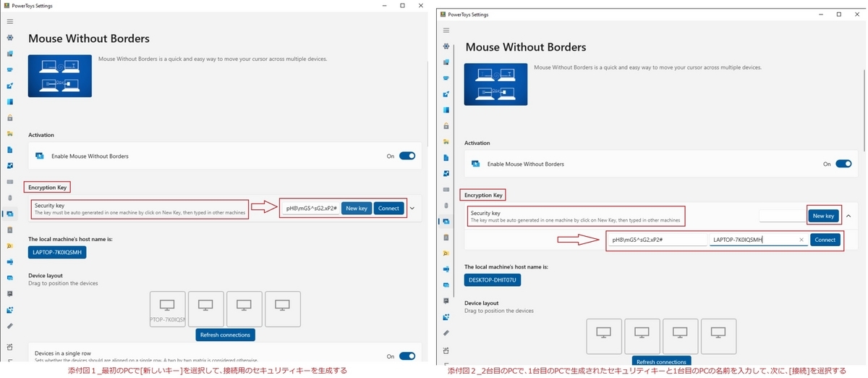Screen dimensions: 868x378
Task: Select Mouse Without Borders icon in right sidebar
Action: [446, 221]
